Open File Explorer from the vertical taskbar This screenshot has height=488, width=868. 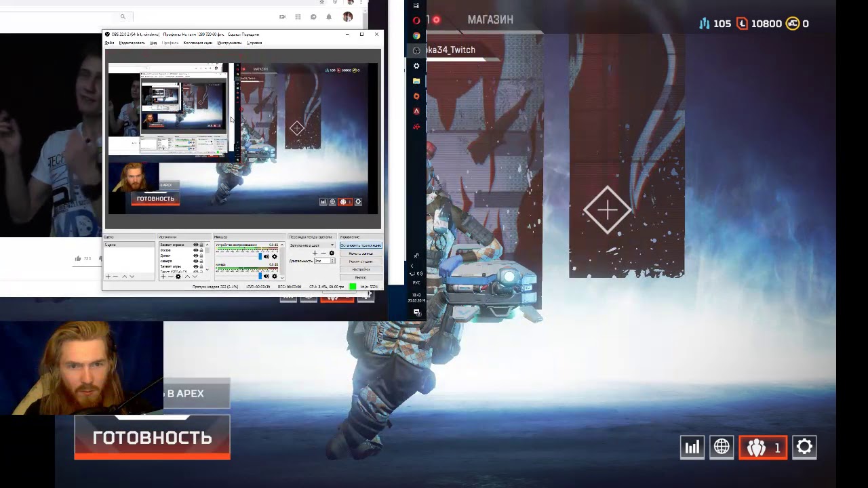click(416, 81)
